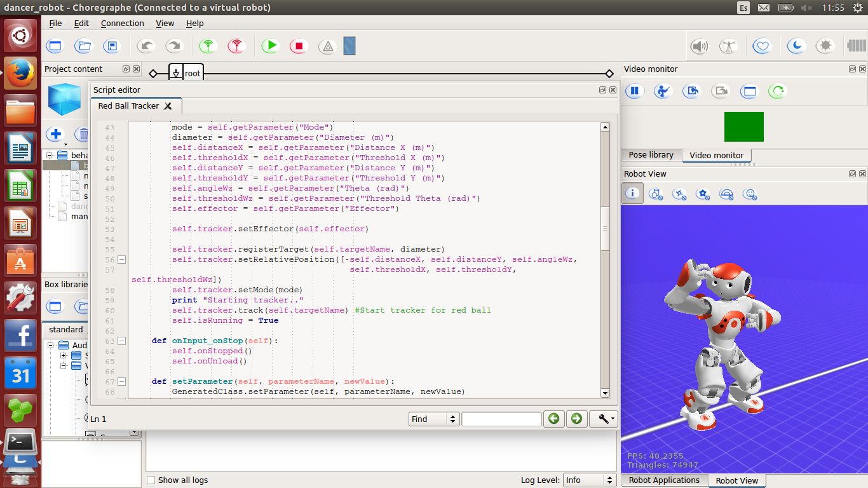Switch to the Pose library tab
Image resolution: width=868 pixels, height=488 pixels.
coord(651,155)
